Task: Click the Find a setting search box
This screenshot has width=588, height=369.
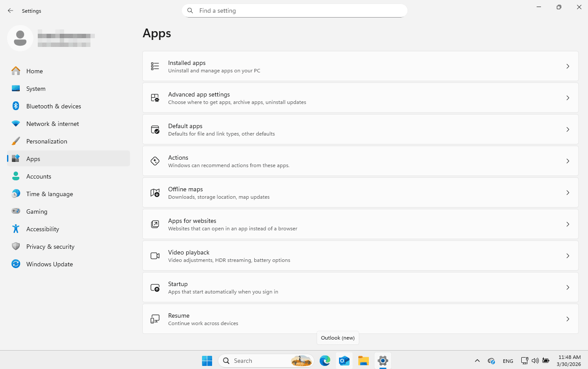Action: pos(294,11)
